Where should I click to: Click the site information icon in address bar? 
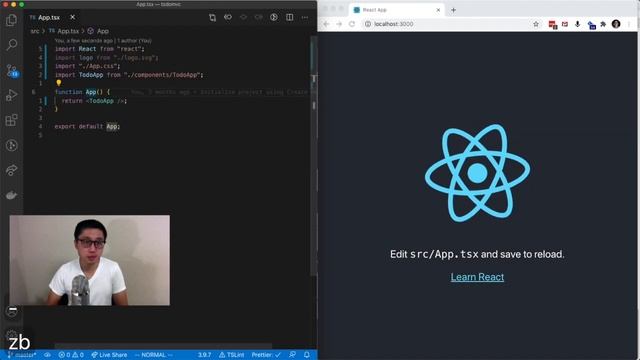click(x=368, y=24)
